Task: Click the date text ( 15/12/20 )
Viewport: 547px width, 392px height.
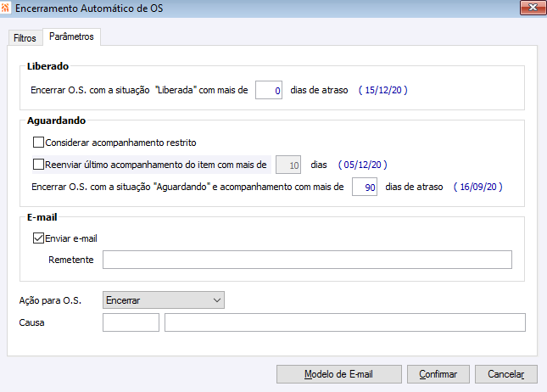Action: (383, 90)
